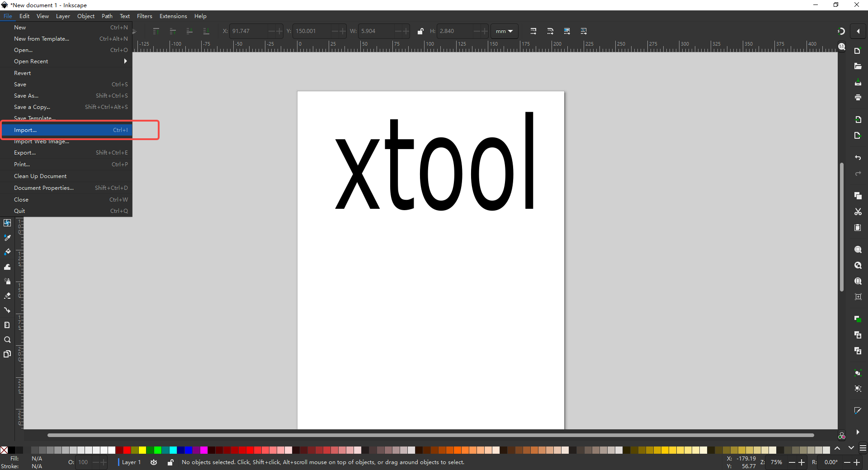Click the zoom 1:1 icon near ruler
The width and height of the screenshot is (868, 470).
pyautogui.click(x=842, y=47)
